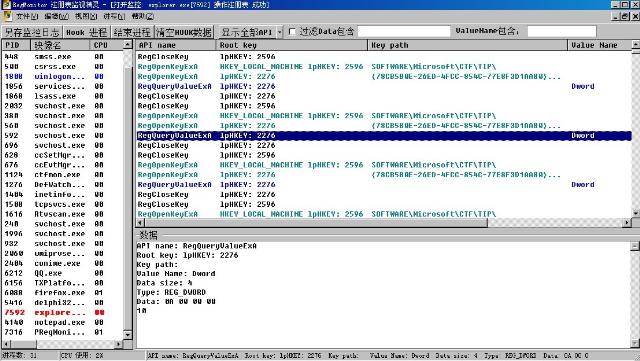Viewport: 640px width, 361px height.
Task: Open the 帮助 menu
Action: tap(142, 16)
